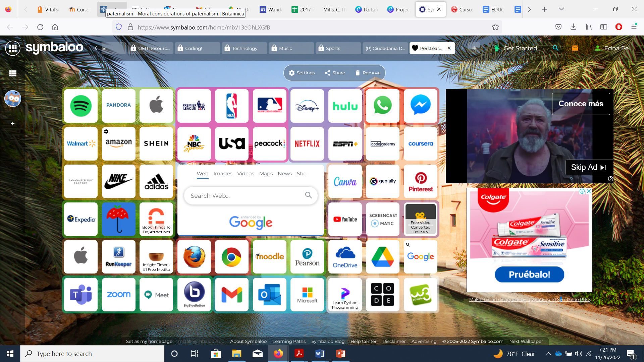Open the WhatsApp tile
644x362 pixels.
point(383,106)
